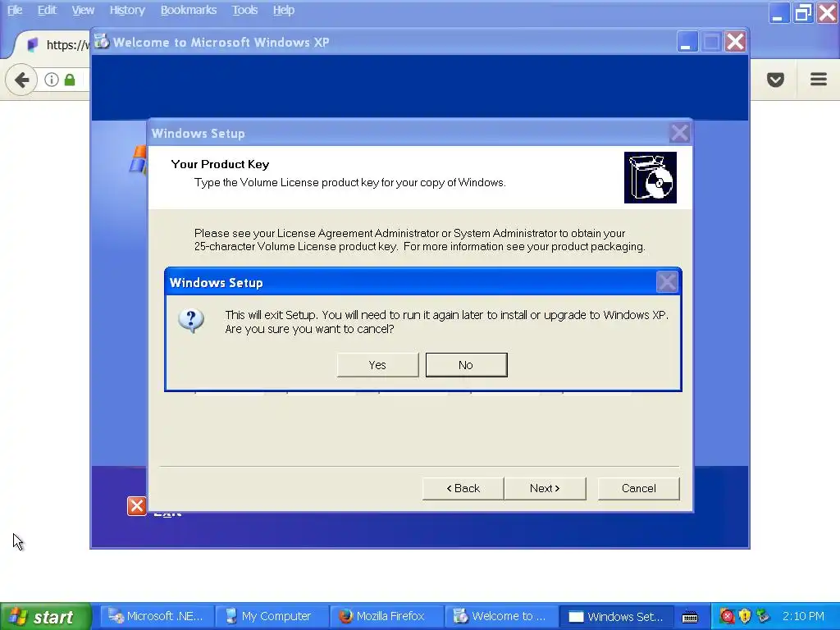Minimize the Welcome to Microsoft Windows XP window
This screenshot has height=630, width=840.
coord(687,41)
